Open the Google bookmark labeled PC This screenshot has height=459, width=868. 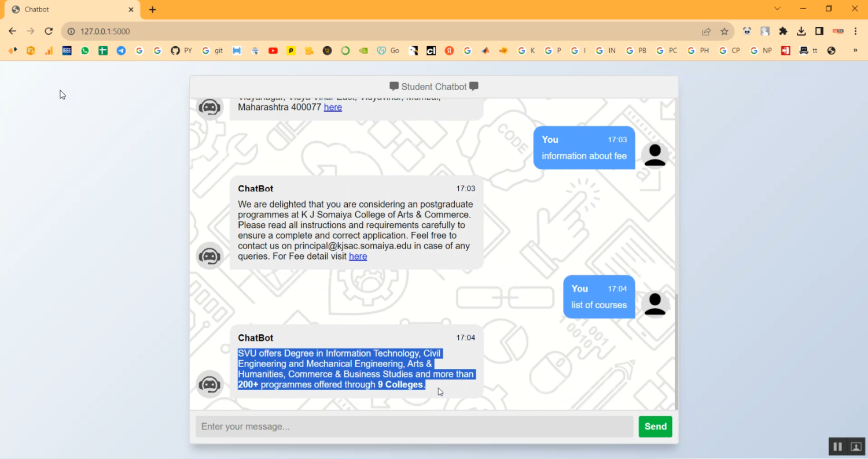point(667,51)
